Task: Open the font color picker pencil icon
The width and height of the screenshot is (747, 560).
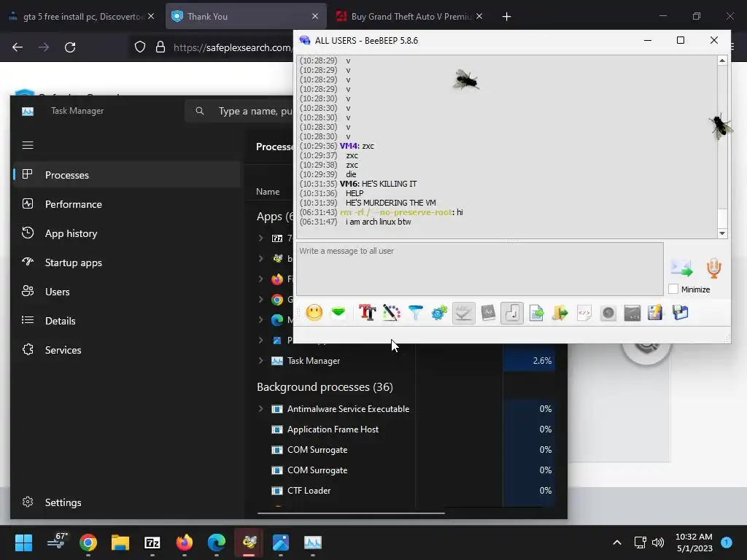Action: [391, 313]
